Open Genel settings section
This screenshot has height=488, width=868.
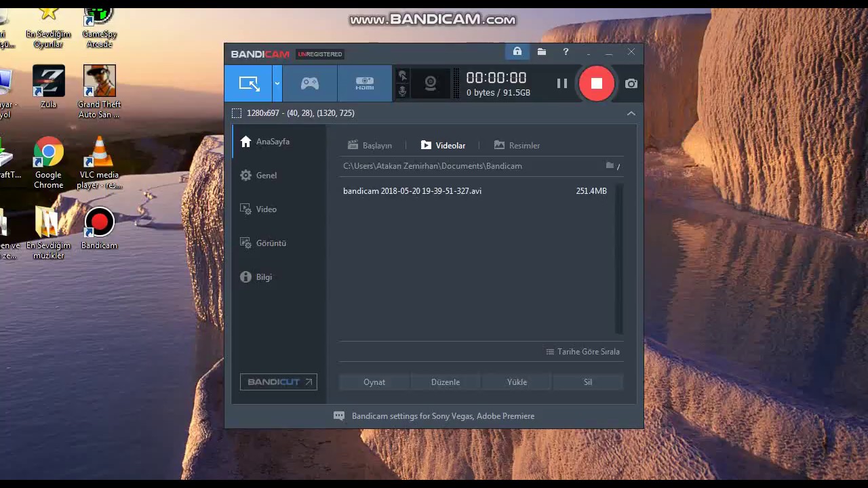pyautogui.click(x=279, y=176)
